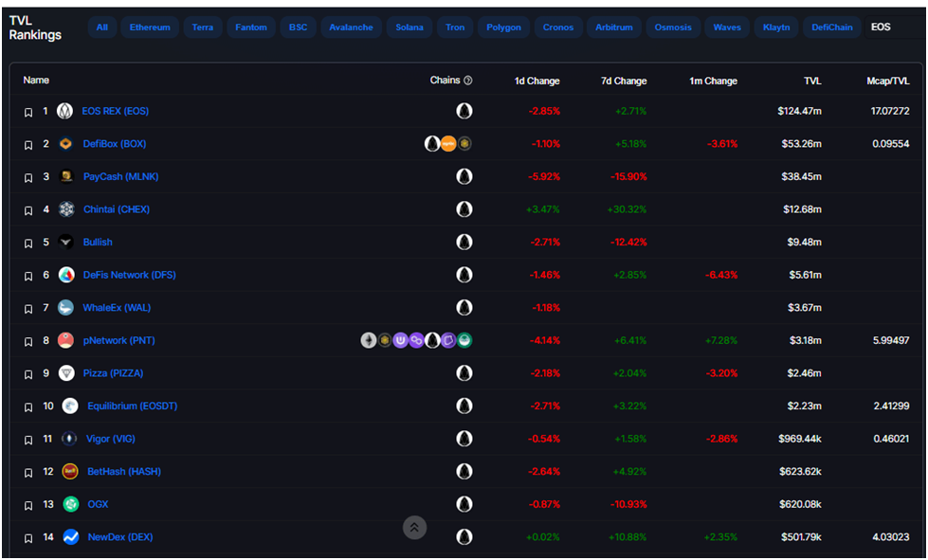Image resolution: width=928 pixels, height=560 pixels.
Task: Filter rankings by Cronos
Action: point(558,27)
